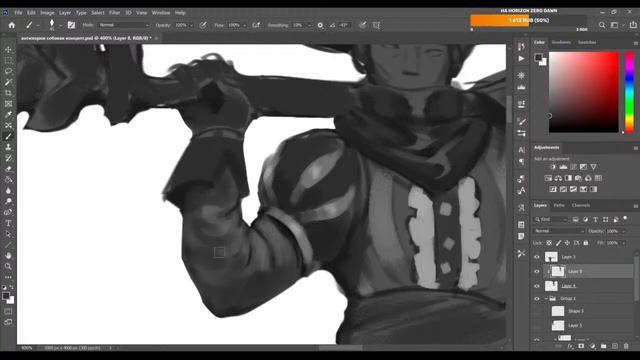Screen dimensions: 640x360
Task: Go to the Home screen icon
Action: pos(11,25)
